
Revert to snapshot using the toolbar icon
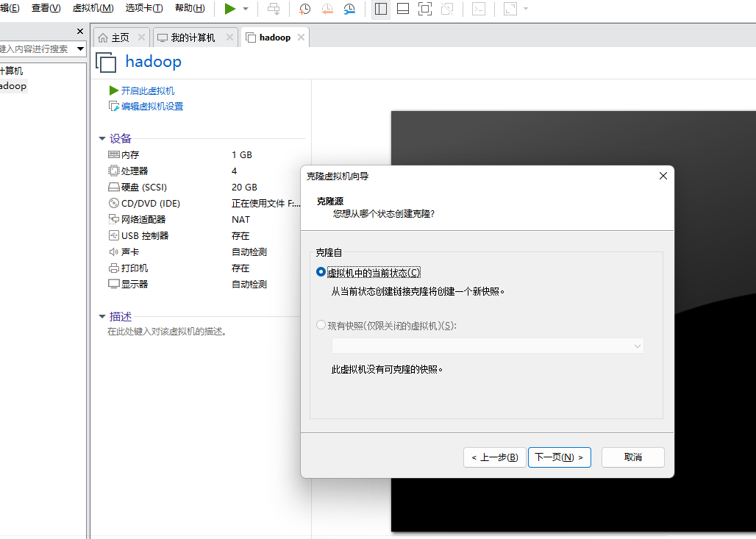point(327,9)
